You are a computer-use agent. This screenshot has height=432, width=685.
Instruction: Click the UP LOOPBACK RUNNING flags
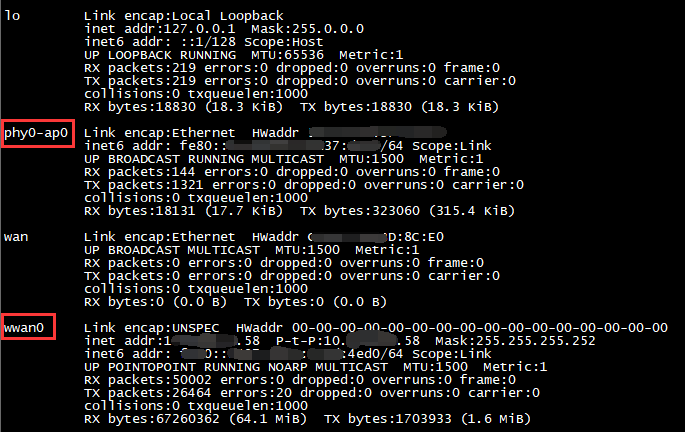click(x=160, y=55)
